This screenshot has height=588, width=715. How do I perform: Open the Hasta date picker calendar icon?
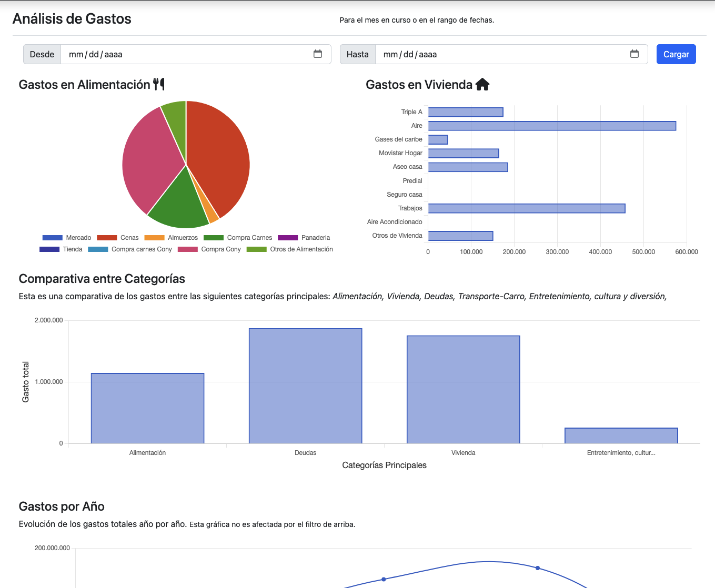[635, 54]
